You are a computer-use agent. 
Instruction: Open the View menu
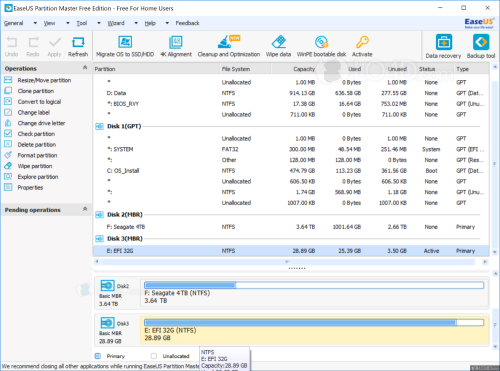pos(49,23)
